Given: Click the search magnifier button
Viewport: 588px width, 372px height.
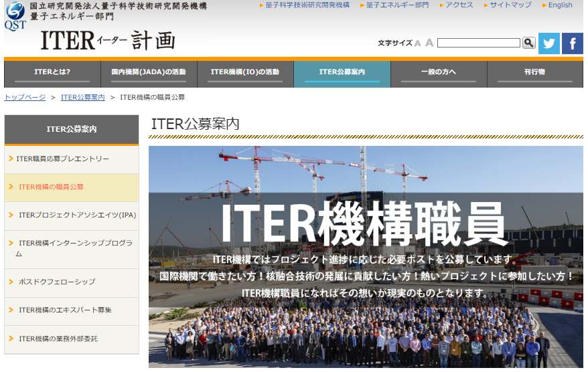Looking at the screenshot, I should coord(529,43).
